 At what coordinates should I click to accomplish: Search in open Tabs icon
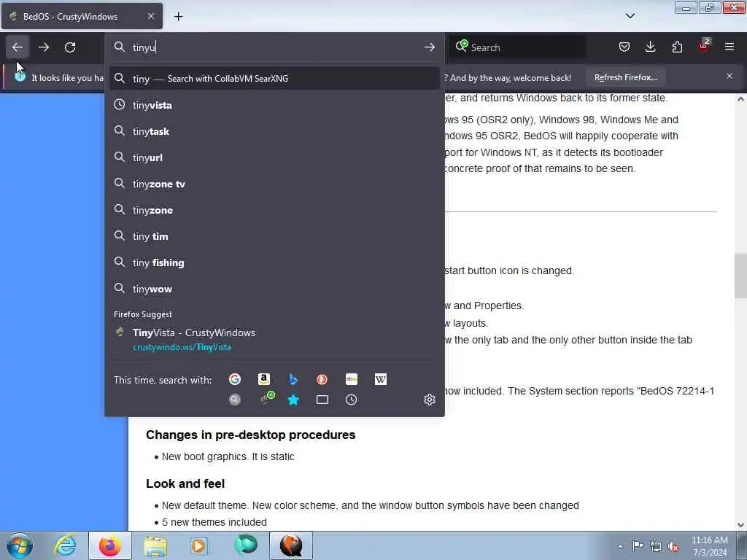click(x=322, y=400)
